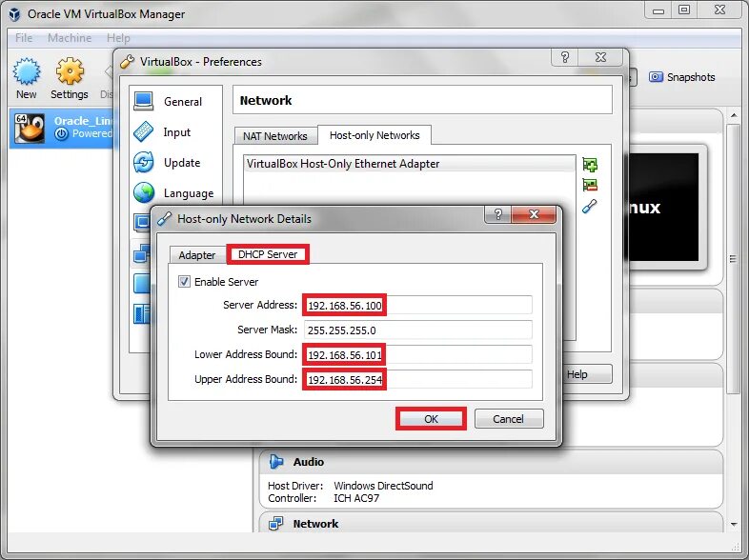Click Audio section speaker icon
The image size is (749, 560).
[x=276, y=462]
